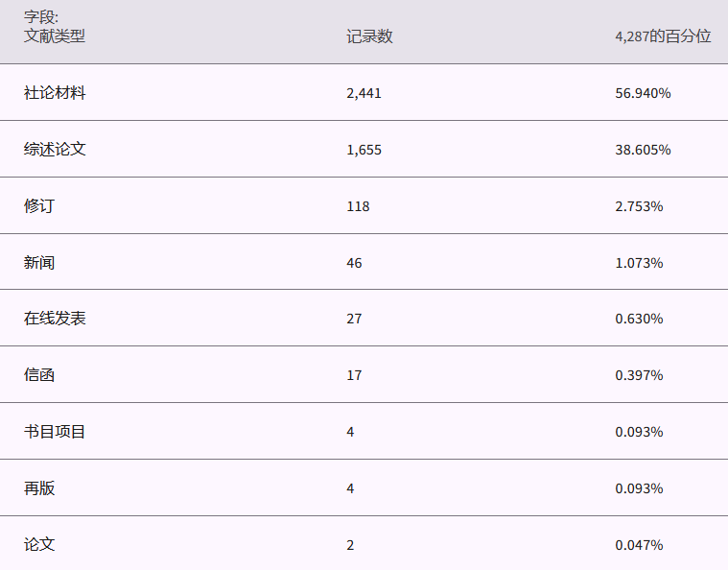Select the 新闻 document type
The image size is (728, 570).
pos(39,263)
